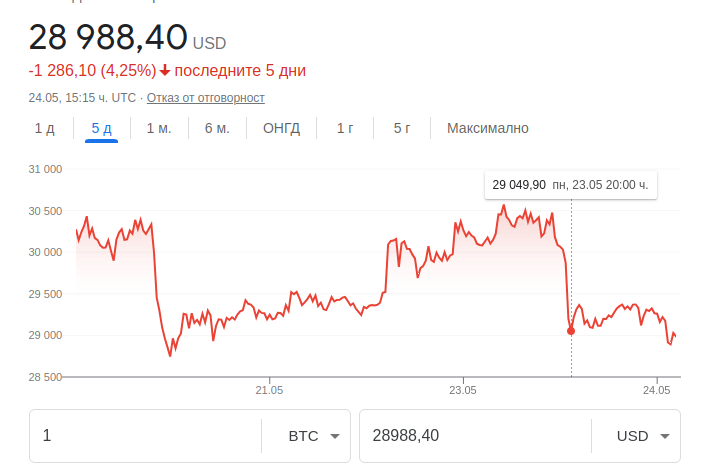
Task: Switch chart to 6 м. range
Action: [x=217, y=128]
